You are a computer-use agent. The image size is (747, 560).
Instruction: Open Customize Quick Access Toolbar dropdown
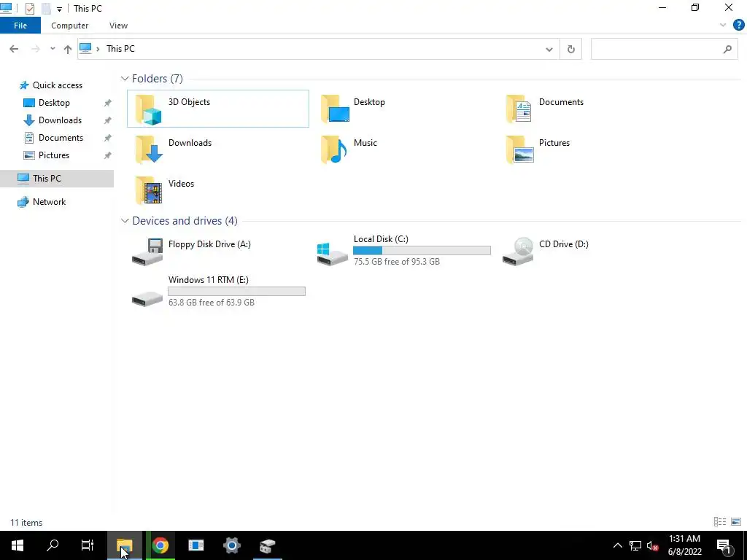[59, 9]
